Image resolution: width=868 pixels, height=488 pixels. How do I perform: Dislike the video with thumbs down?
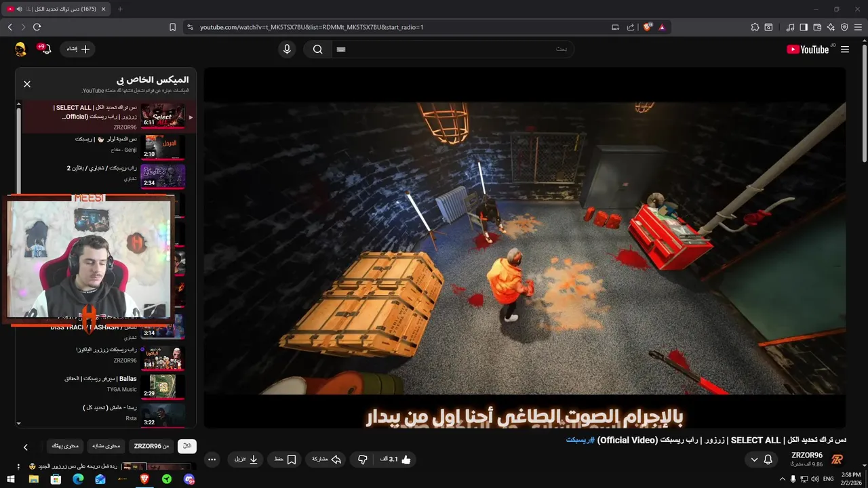tap(363, 460)
